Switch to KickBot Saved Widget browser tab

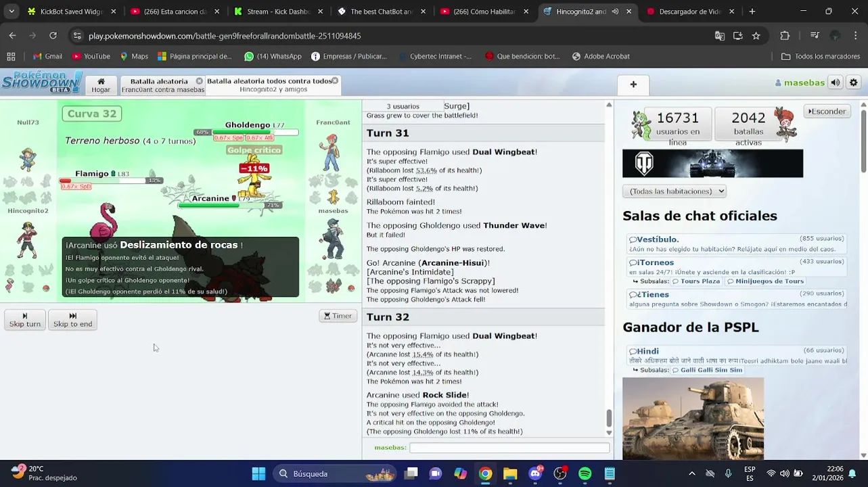tap(72, 11)
